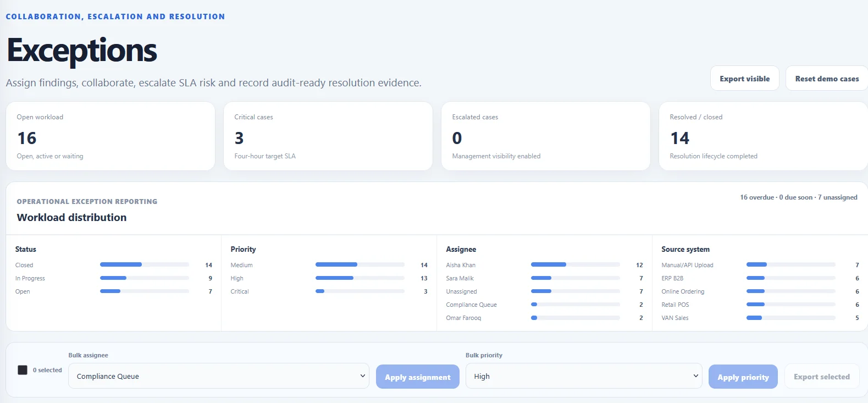
Task: Open the Escalated cases card
Action: tap(546, 136)
